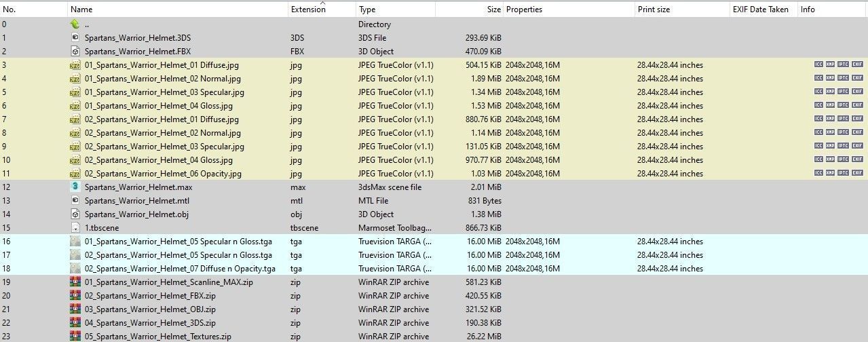This screenshot has height=342, width=868.
Task: Click the parent directory up-arrow icon
Action: point(75,24)
